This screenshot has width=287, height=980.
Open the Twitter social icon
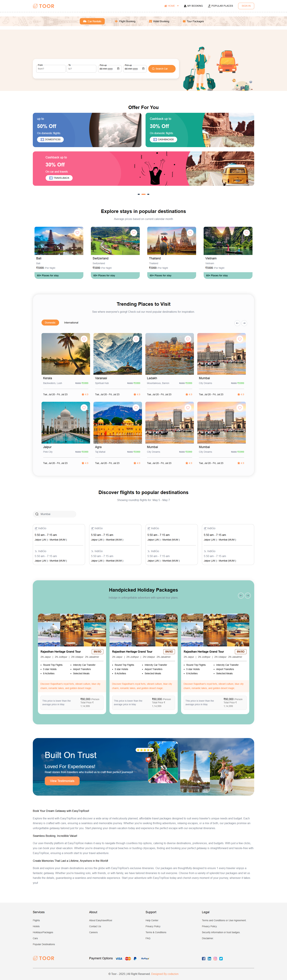tap(221, 959)
